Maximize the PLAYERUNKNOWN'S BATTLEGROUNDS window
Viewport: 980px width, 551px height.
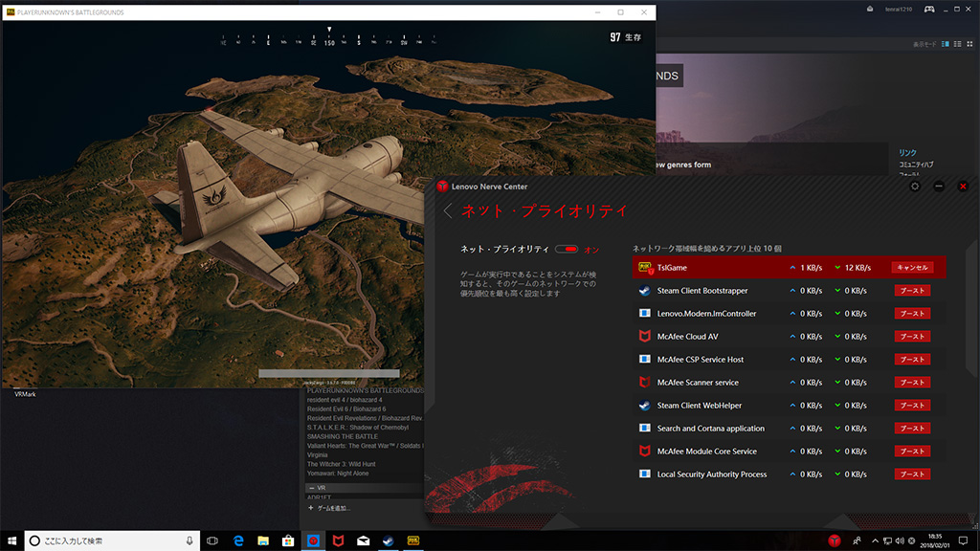[x=620, y=11]
